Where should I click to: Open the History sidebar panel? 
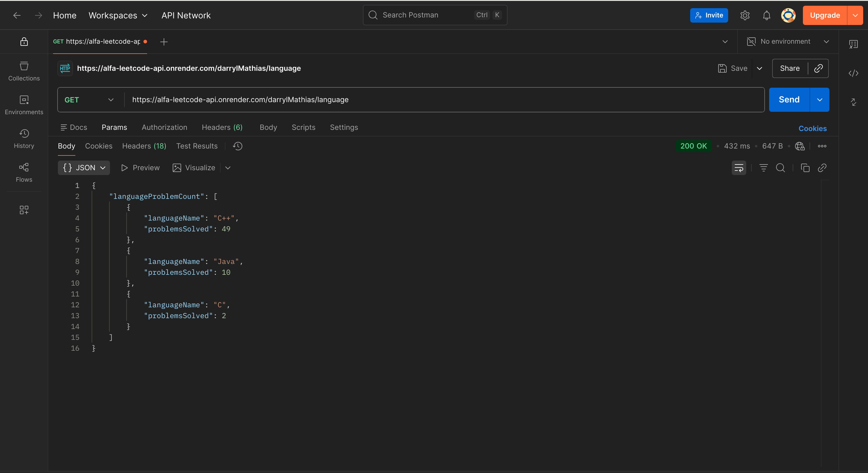[x=24, y=139]
